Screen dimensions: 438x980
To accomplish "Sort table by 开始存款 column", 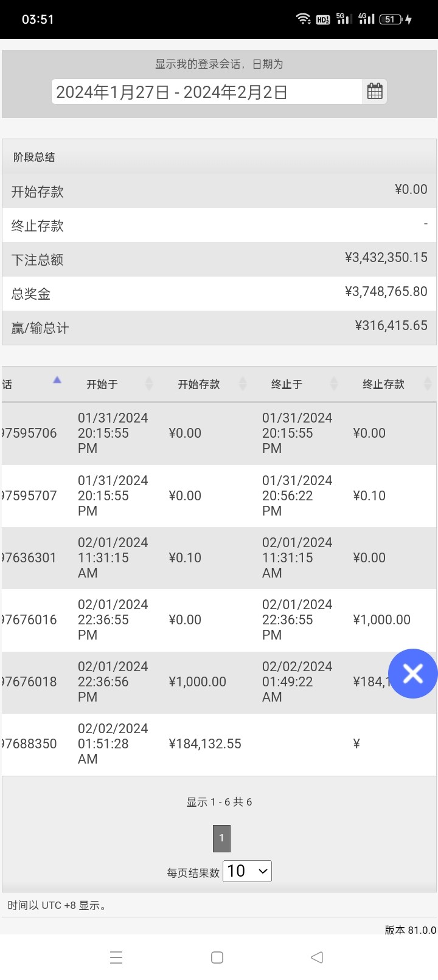I will tap(198, 384).
